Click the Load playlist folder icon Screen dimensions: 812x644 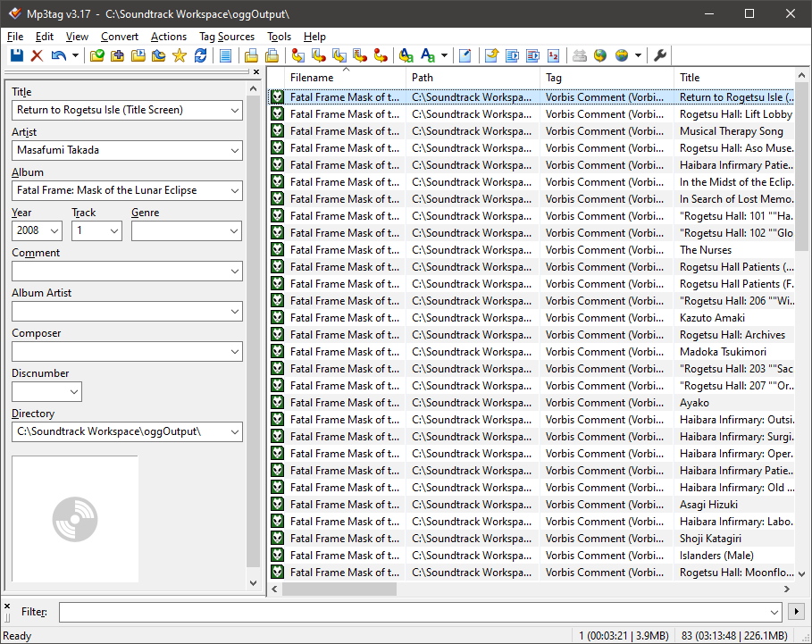[138, 55]
